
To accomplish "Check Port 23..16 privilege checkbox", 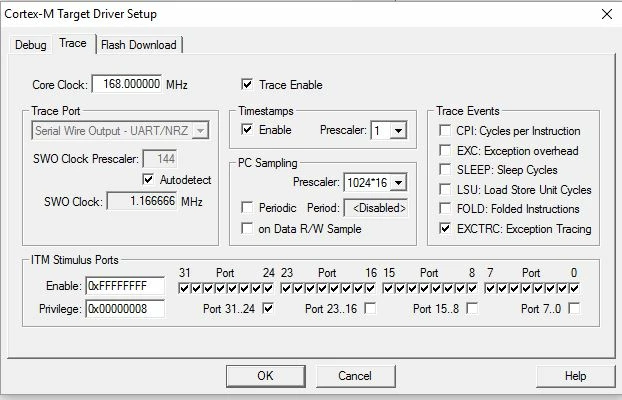I will pyautogui.click(x=371, y=308).
